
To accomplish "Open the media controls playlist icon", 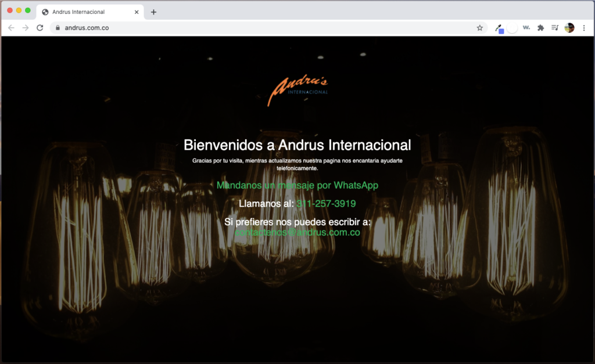I will pos(555,28).
